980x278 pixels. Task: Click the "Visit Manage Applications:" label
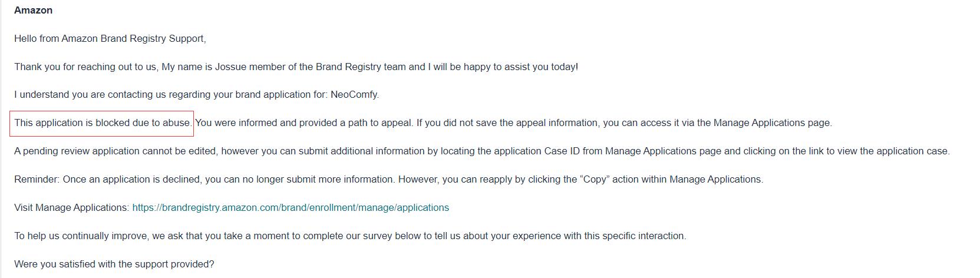[x=72, y=208]
